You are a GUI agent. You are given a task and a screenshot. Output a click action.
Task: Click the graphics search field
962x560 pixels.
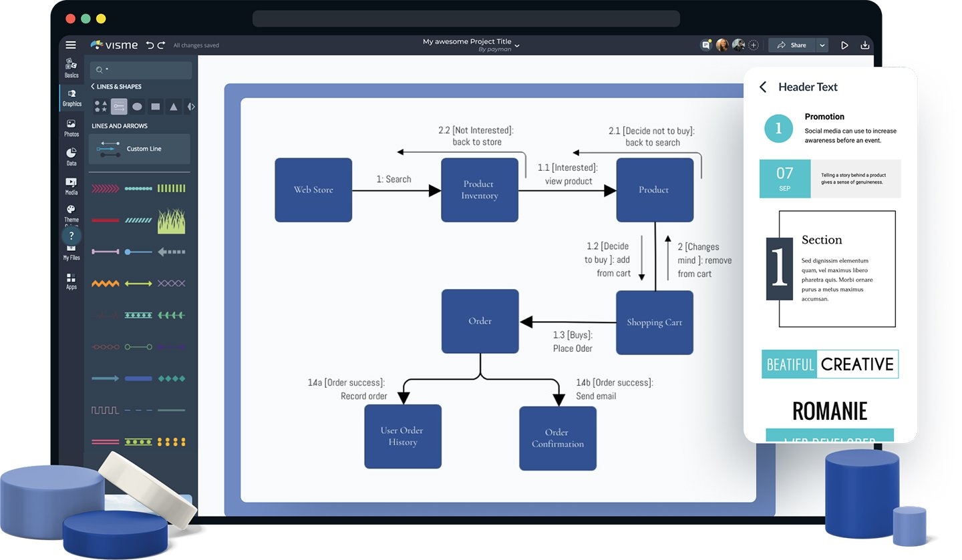click(x=140, y=69)
